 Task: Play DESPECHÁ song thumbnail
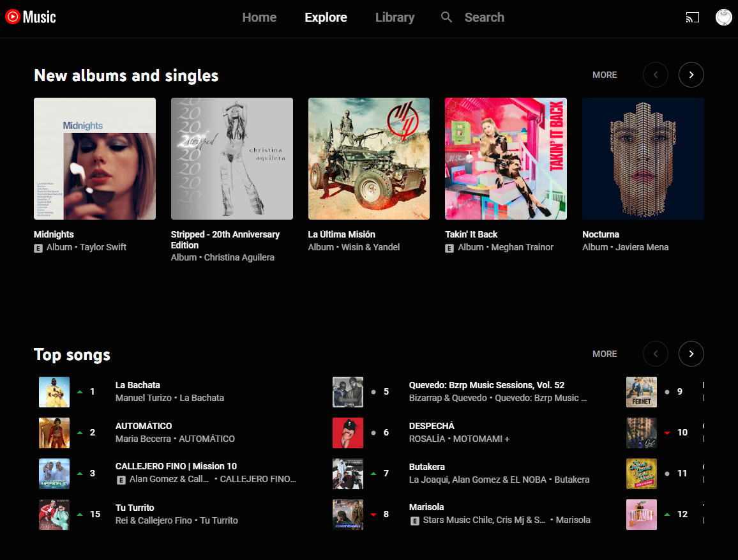348,433
